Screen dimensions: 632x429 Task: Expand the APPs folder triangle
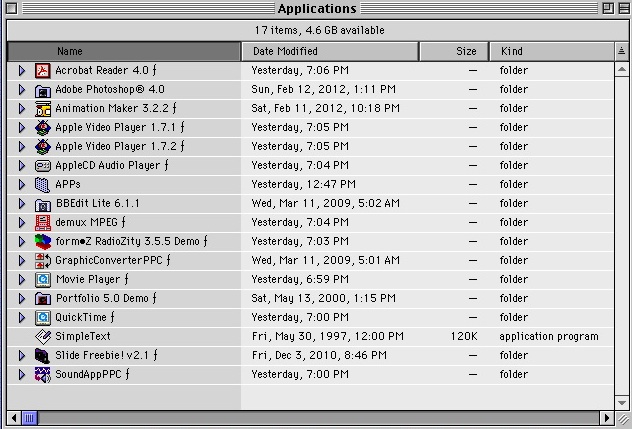22,185
